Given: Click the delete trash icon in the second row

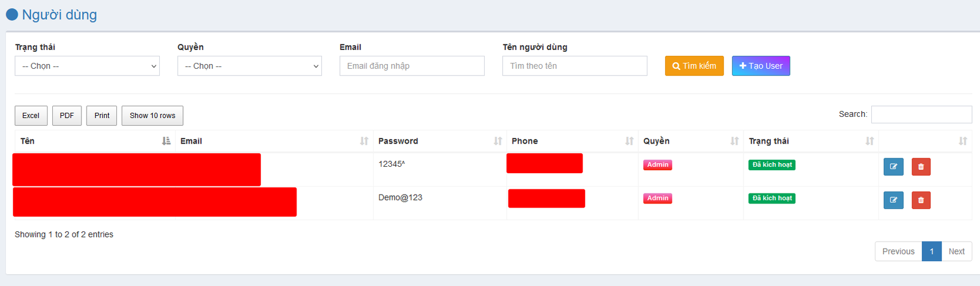Looking at the screenshot, I should (921, 200).
